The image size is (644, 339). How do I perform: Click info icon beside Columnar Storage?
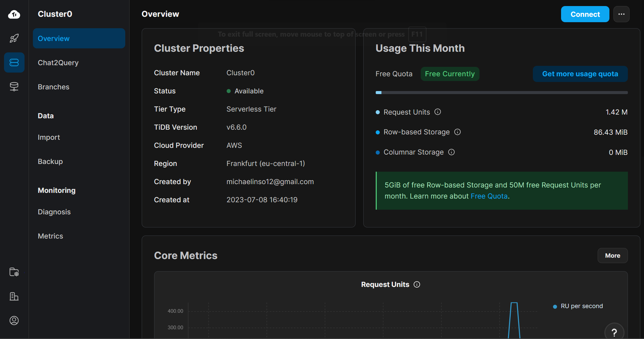tap(451, 152)
